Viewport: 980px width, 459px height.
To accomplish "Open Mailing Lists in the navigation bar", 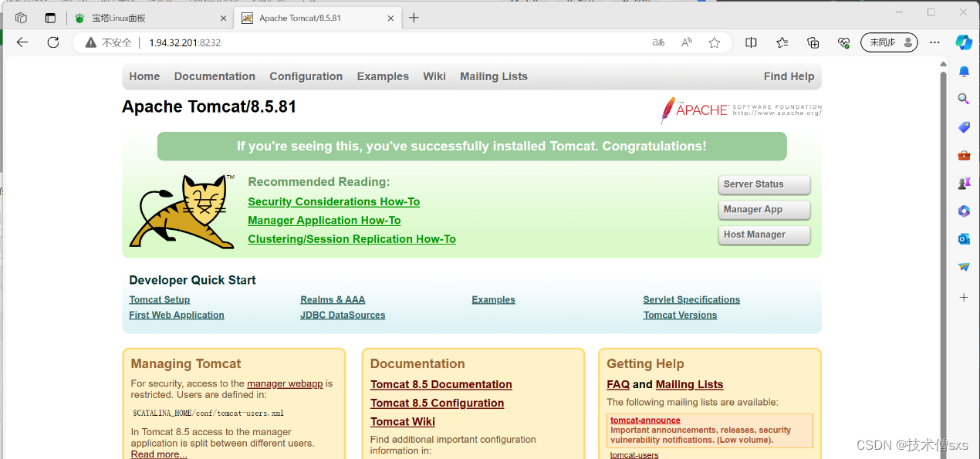I will tap(494, 76).
